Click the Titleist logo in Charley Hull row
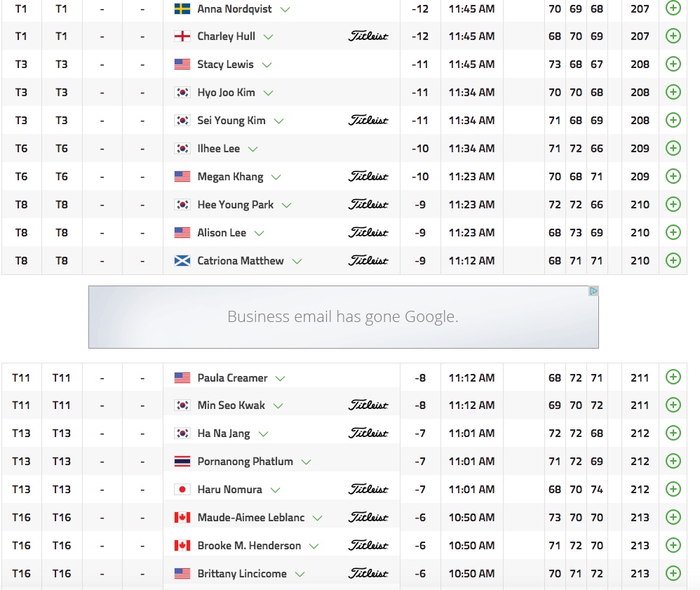 click(x=368, y=36)
